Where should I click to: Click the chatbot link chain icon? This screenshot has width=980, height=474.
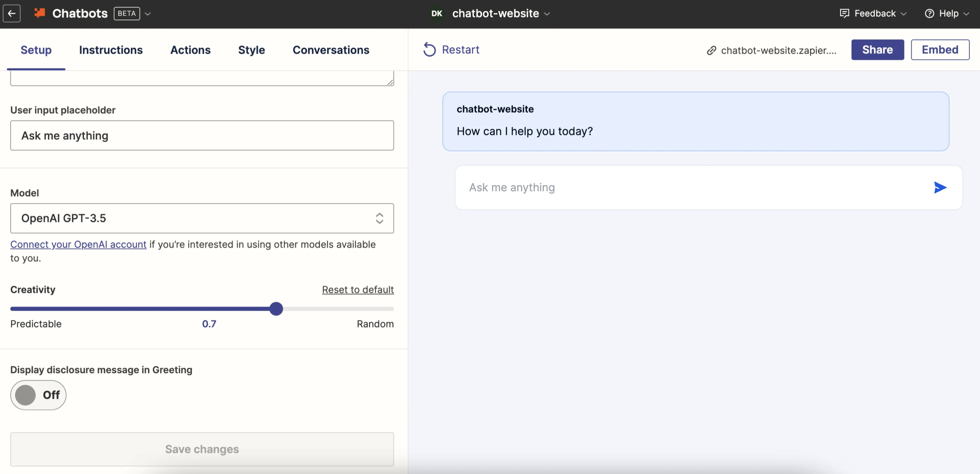coord(711,51)
